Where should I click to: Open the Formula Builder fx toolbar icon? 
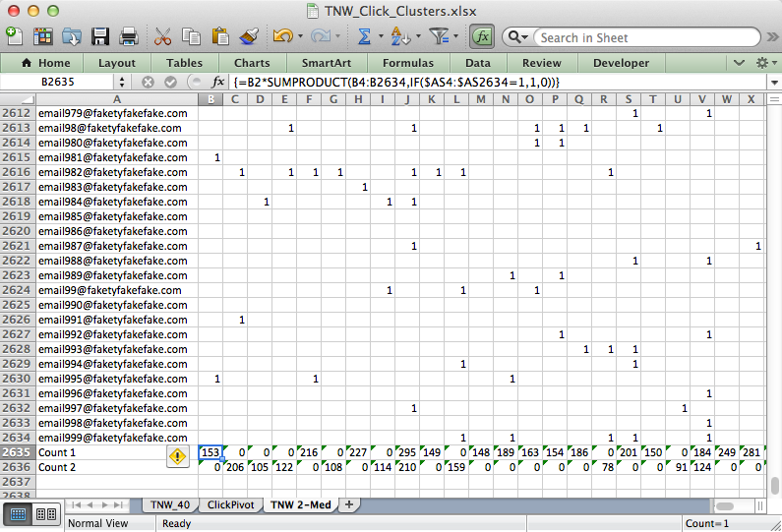pyautogui.click(x=481, y=36)
